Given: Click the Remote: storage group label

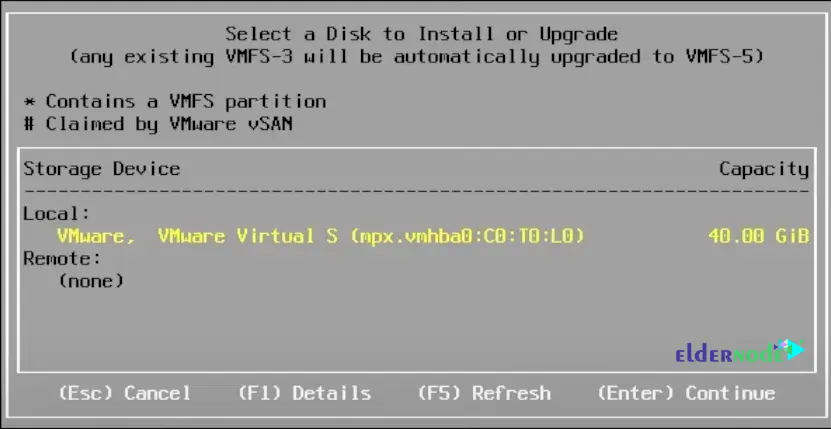Looking at the screenshot, I should coord(62,259).
